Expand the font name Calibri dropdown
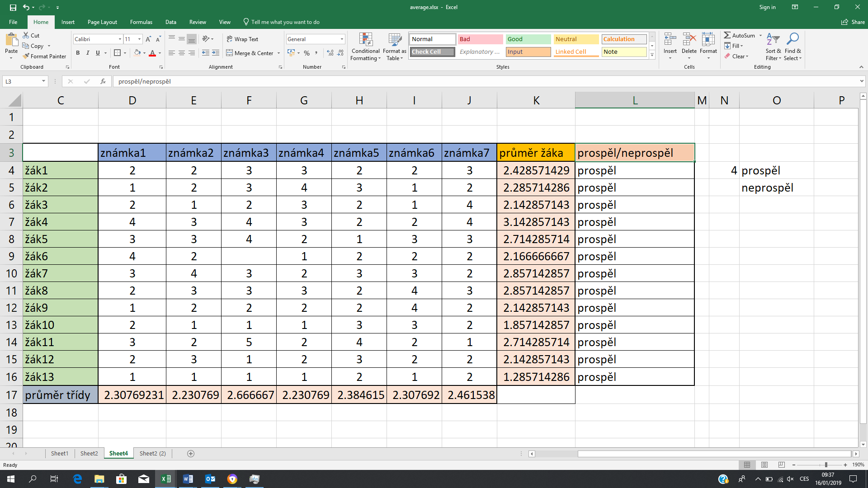 pos(120,39)
